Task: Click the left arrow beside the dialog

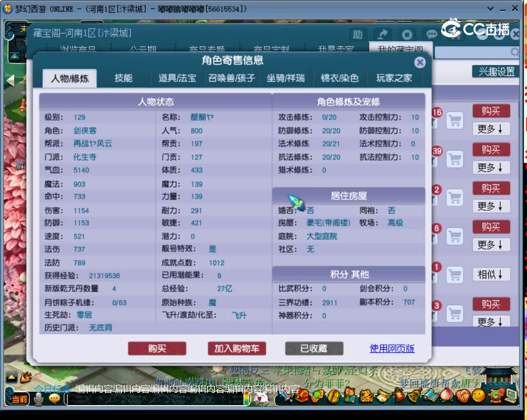Action: [x=11, y=80]
